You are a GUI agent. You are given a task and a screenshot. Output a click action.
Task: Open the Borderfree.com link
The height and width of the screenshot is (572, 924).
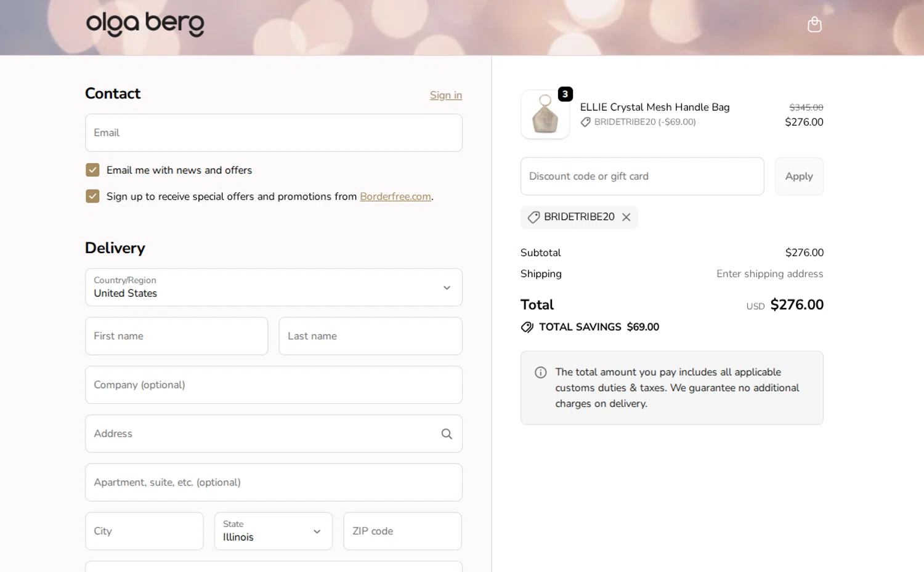click(395, 196)
